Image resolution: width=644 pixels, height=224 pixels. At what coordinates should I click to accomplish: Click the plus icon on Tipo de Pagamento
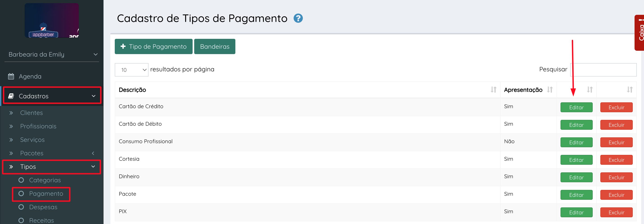pyautogui.click(x=123, y=46)
